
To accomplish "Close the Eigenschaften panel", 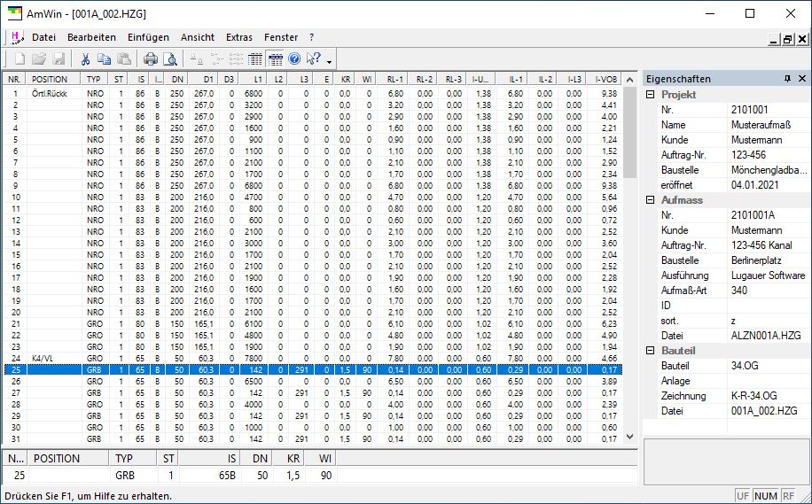I will coord(802,79).
